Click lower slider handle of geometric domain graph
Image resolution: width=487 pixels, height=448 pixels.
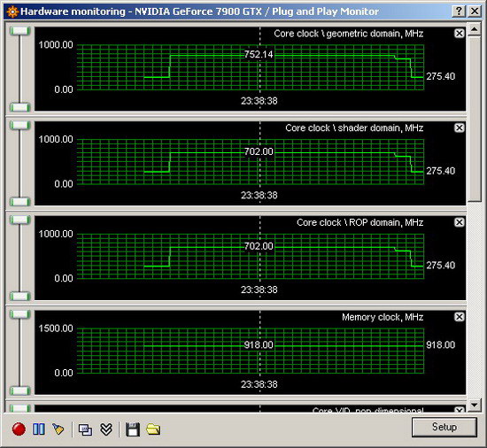coord(19,107)
